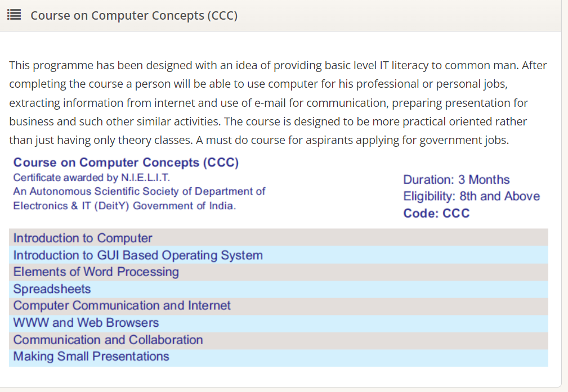Choose 'Communication and Collaboration' topic row

[x=108, y=340]
